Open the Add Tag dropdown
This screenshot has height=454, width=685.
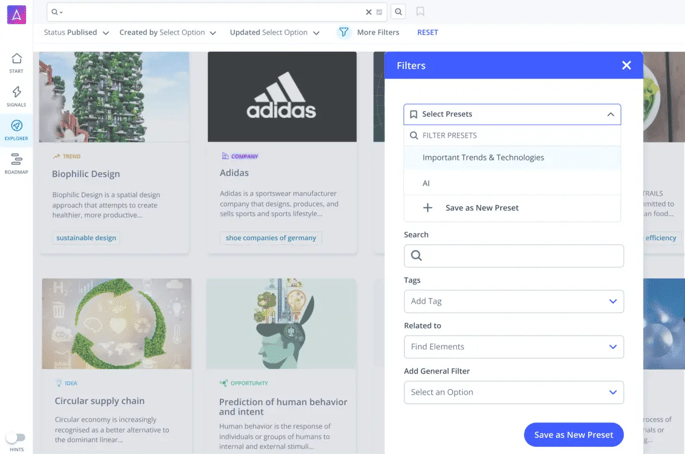point(513,301)
